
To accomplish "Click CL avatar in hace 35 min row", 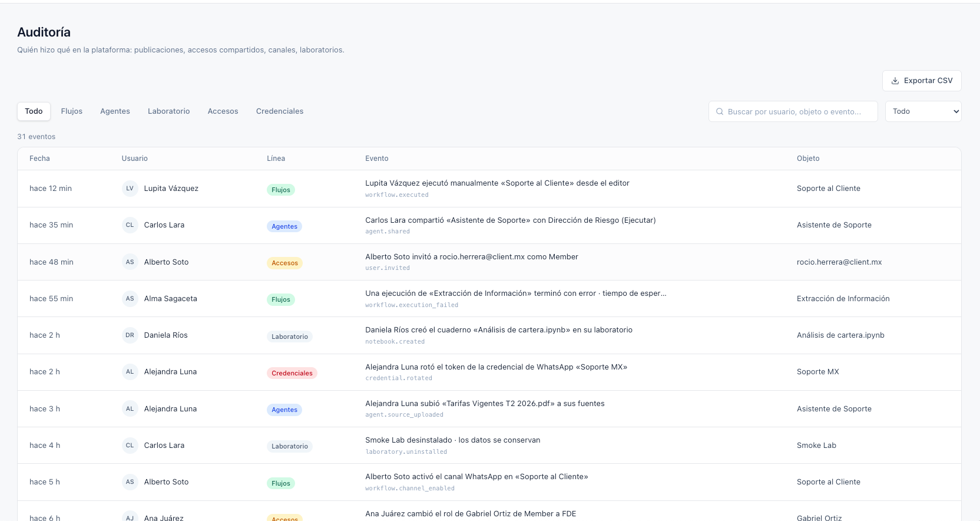I will pos(130,225).
